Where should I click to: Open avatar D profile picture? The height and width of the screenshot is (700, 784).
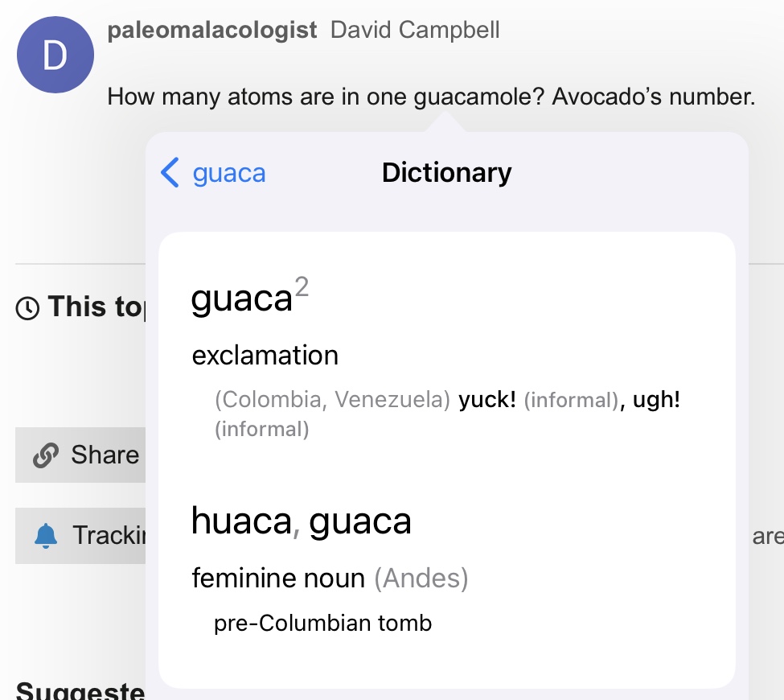click(55, 55)
